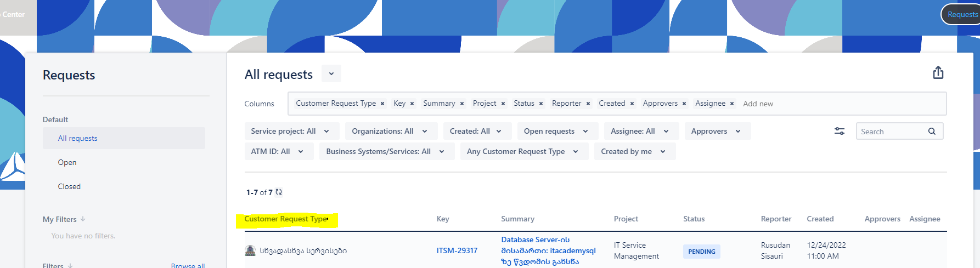Expand the All requests title dropdown

click(x=331, y=73)
